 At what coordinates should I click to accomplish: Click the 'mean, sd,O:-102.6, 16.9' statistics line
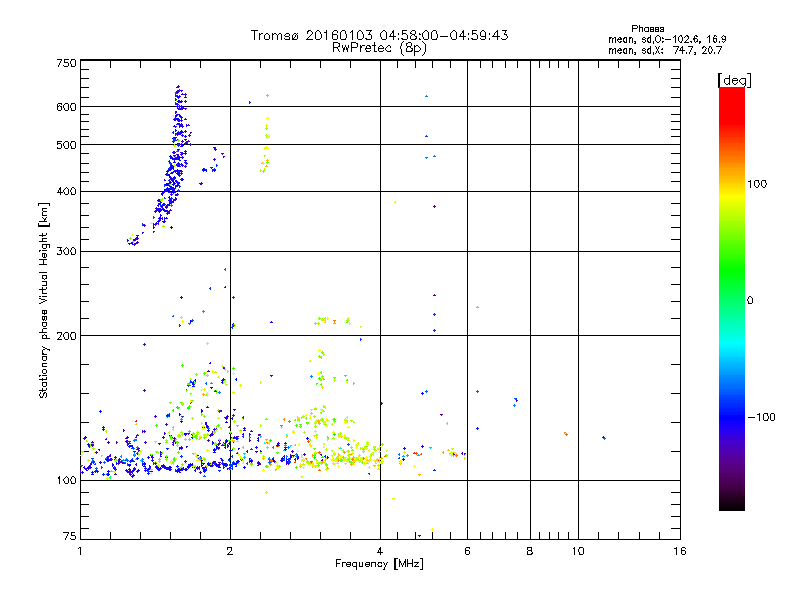(667, 39)
